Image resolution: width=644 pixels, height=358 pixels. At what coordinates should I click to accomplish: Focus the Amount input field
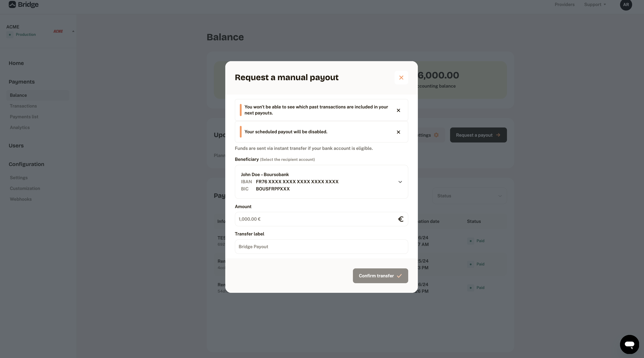[322, 219]
